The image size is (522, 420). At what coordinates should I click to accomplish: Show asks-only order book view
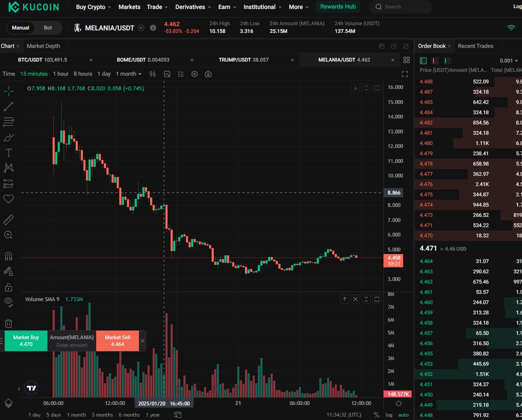435,61
